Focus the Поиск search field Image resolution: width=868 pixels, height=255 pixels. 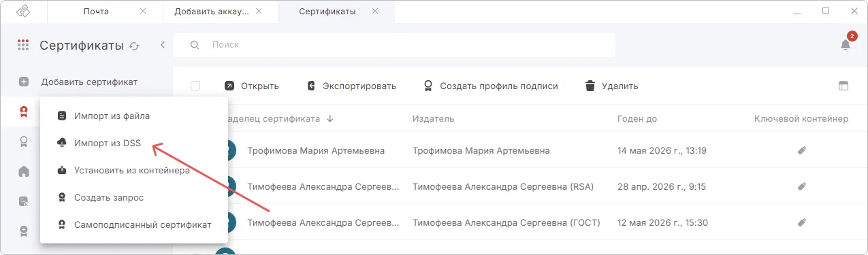click(395, 45)
